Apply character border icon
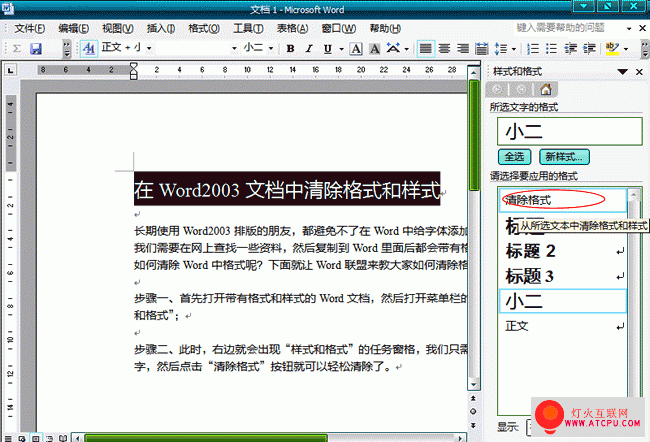Screen dimensions: 650x442 pyautogui.click(x=356, y=49)
